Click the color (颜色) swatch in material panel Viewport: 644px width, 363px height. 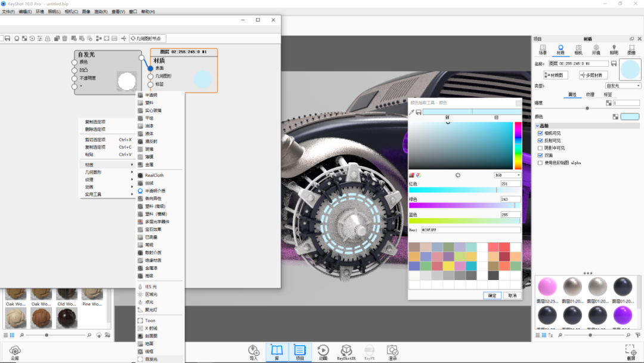click(x=630, y=117)
